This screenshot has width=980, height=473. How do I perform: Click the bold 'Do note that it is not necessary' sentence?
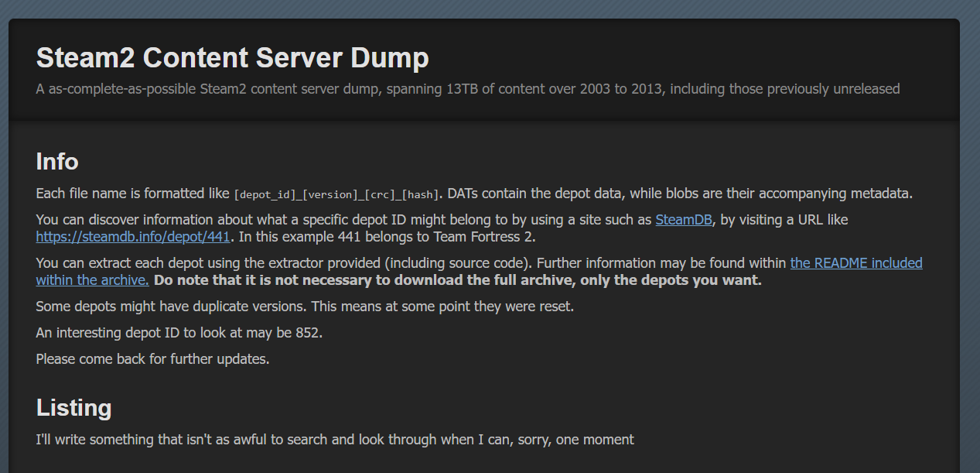[x=458, y=280]
